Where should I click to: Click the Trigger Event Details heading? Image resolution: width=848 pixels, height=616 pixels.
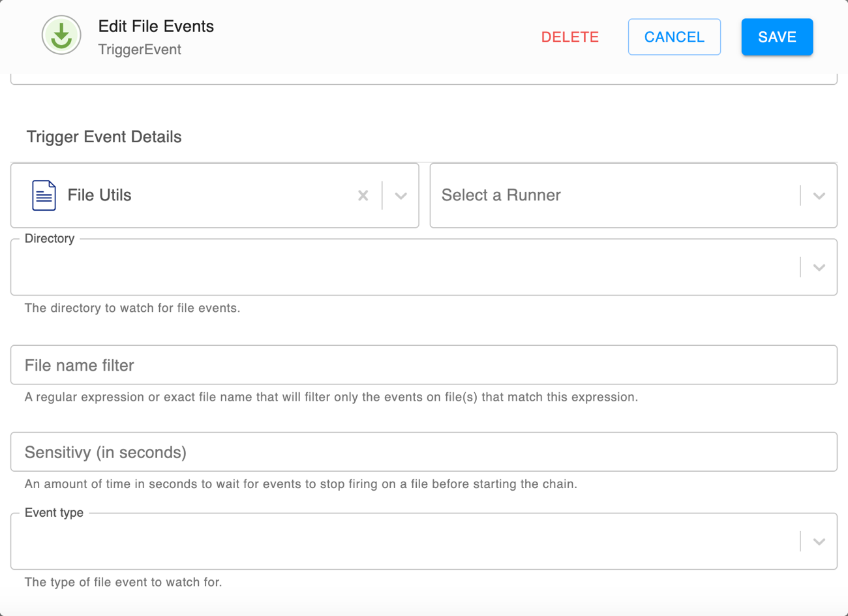[x=104, y=137]
